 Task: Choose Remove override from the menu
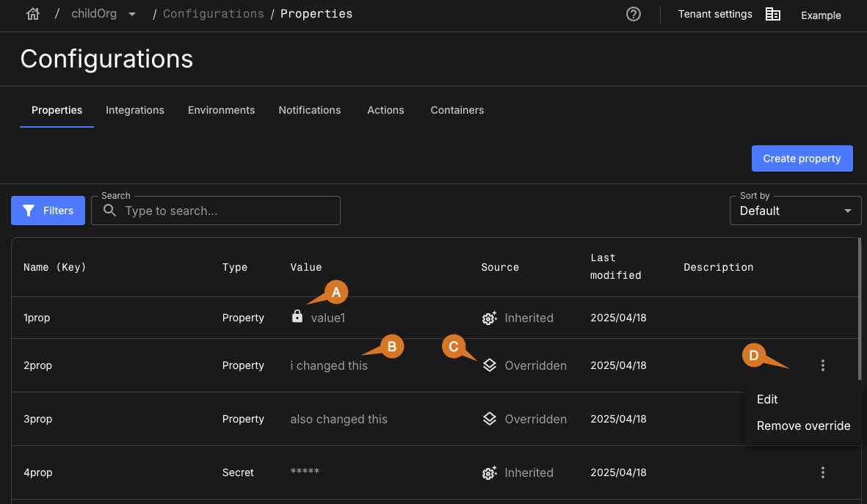803,426
